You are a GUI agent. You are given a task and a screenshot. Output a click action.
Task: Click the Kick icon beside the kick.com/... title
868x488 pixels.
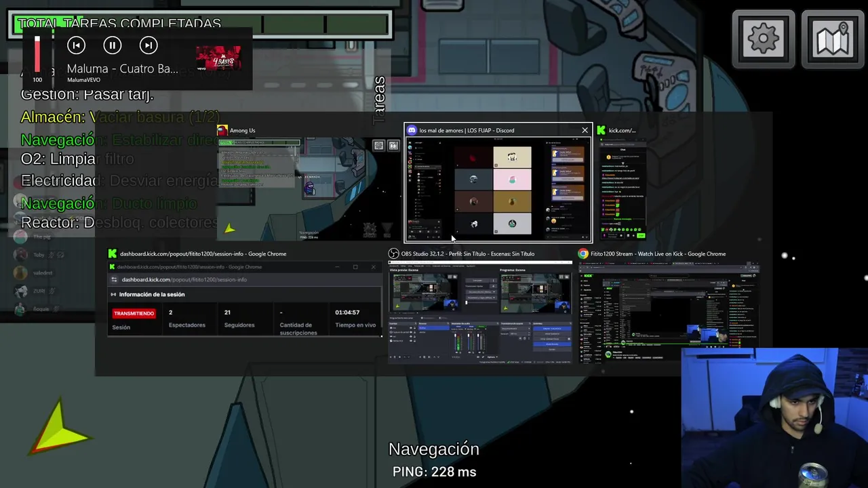[601, 130]
